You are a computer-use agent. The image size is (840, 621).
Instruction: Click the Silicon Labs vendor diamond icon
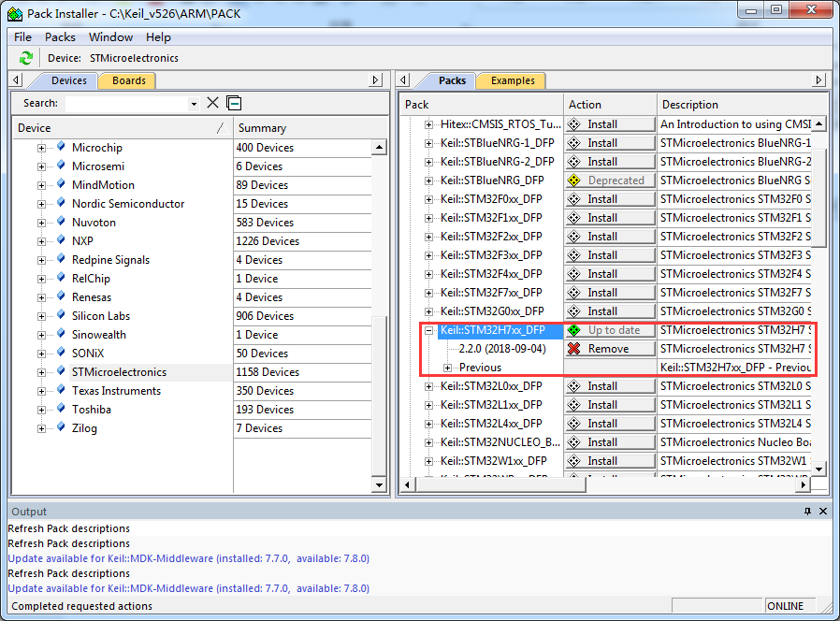[x=61, y=314]
